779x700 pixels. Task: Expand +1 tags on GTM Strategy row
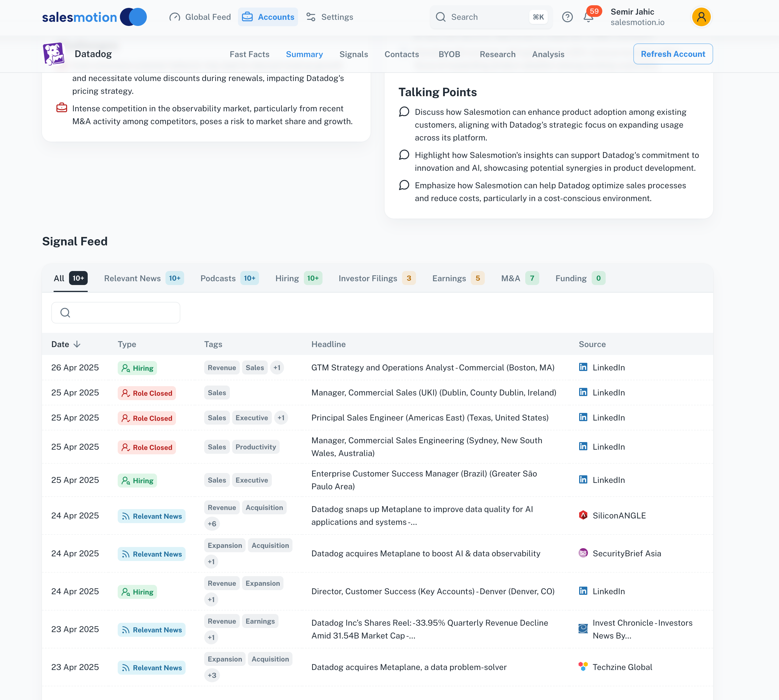click(277, 367)
